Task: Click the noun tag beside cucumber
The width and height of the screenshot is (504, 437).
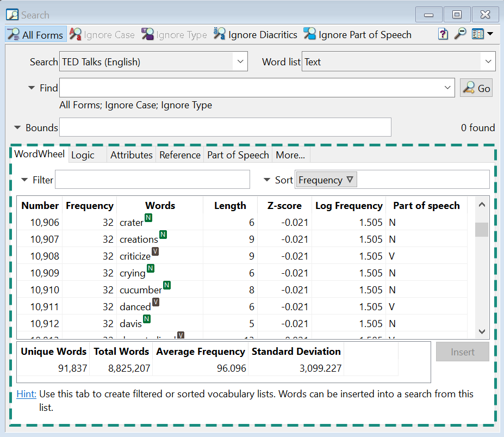Action: tap(167, 285)
